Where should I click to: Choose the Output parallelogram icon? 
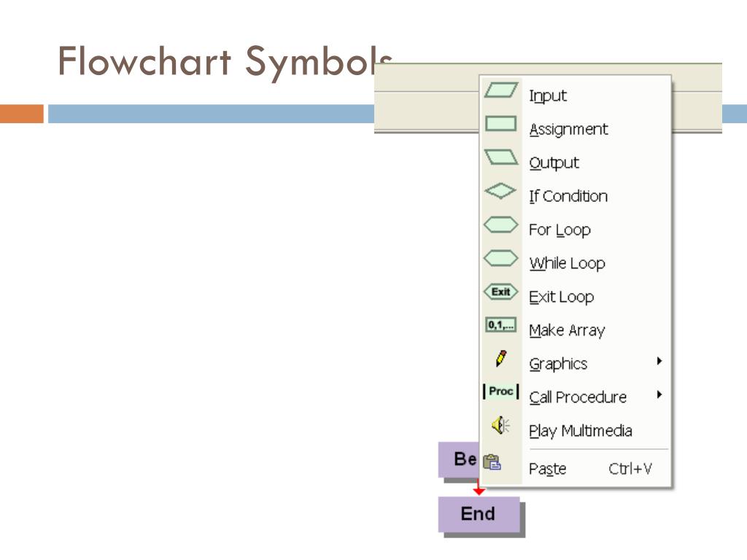point(500,157)
